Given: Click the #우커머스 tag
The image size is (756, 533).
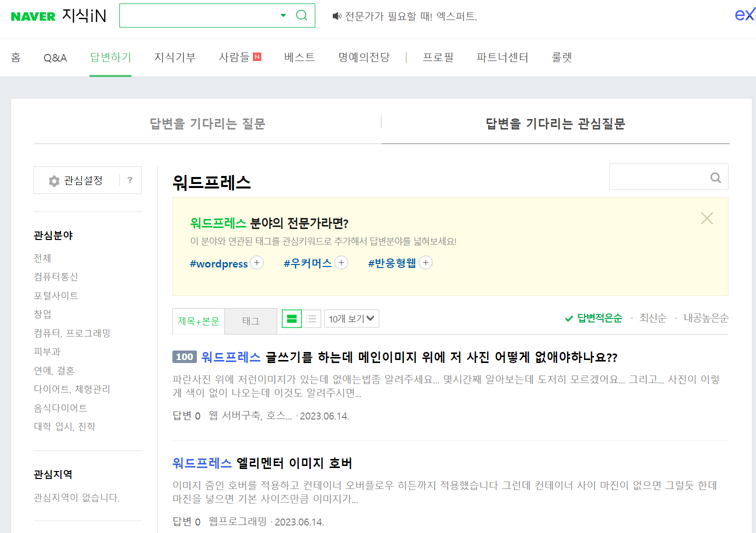Looking at the screenshot, I should point(308,263).
